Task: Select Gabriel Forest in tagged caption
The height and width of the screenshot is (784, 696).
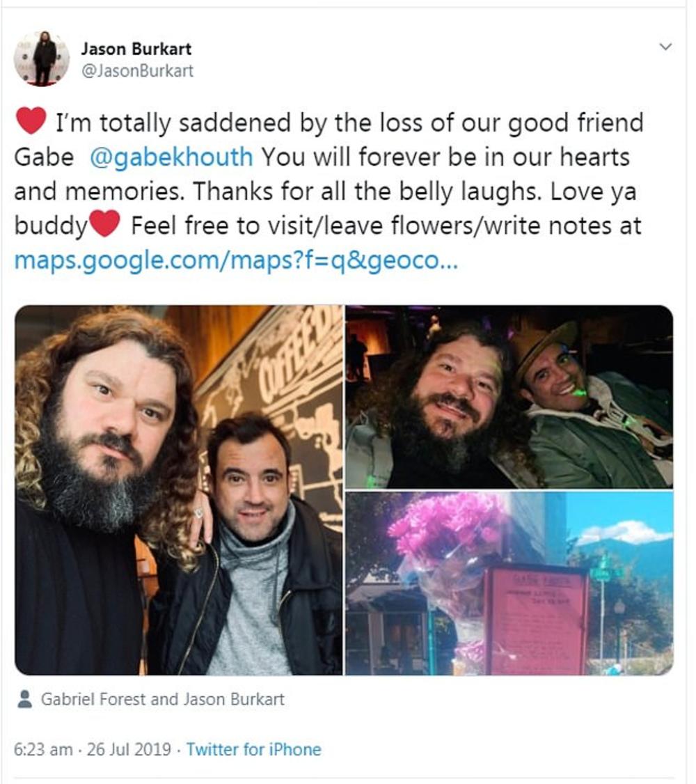Action: 93,699
